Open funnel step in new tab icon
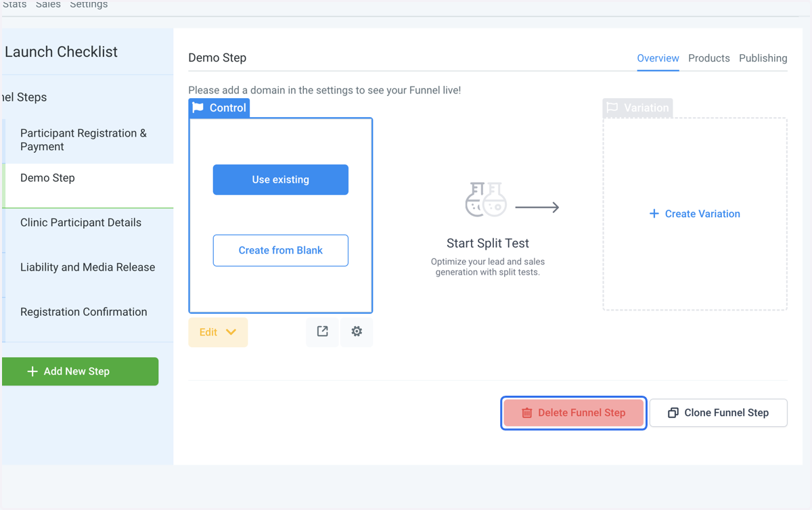This screenshot has width=812, height=510. [x=323, y=331]
